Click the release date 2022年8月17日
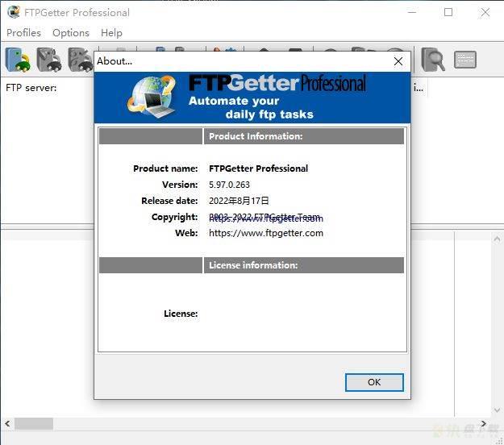 [239, 201]
